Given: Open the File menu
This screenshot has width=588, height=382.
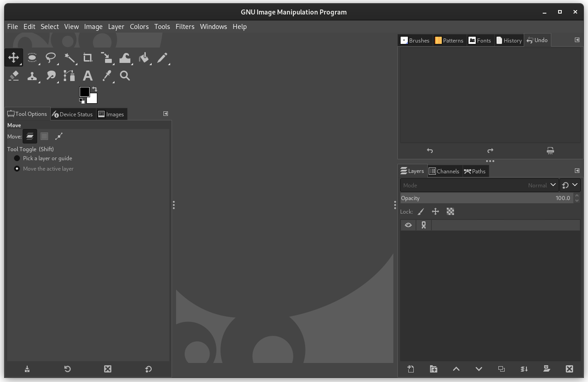Looking at the screenshot, I should point(13,26).
